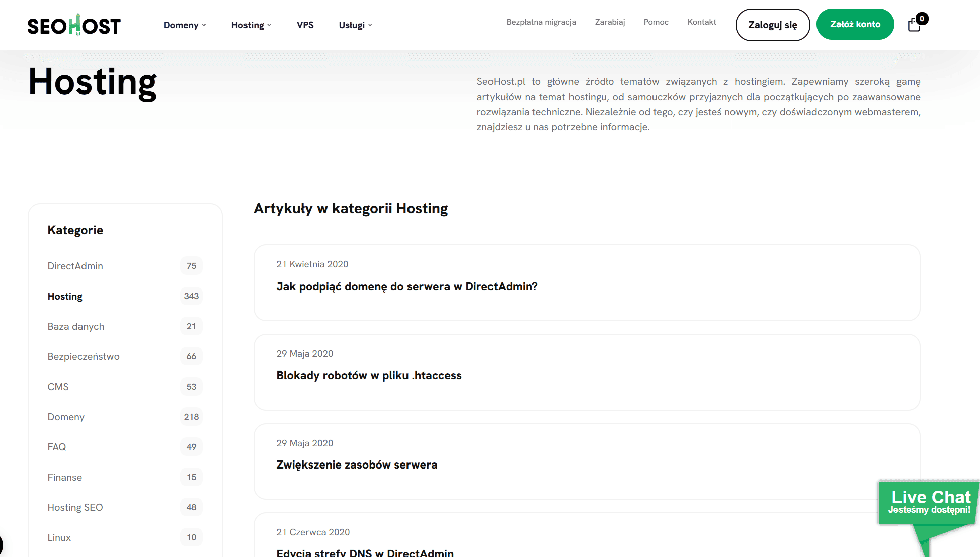Open article Zwiększenie zasobów serwera
This screenshot has height=557, width=980.
357,465
